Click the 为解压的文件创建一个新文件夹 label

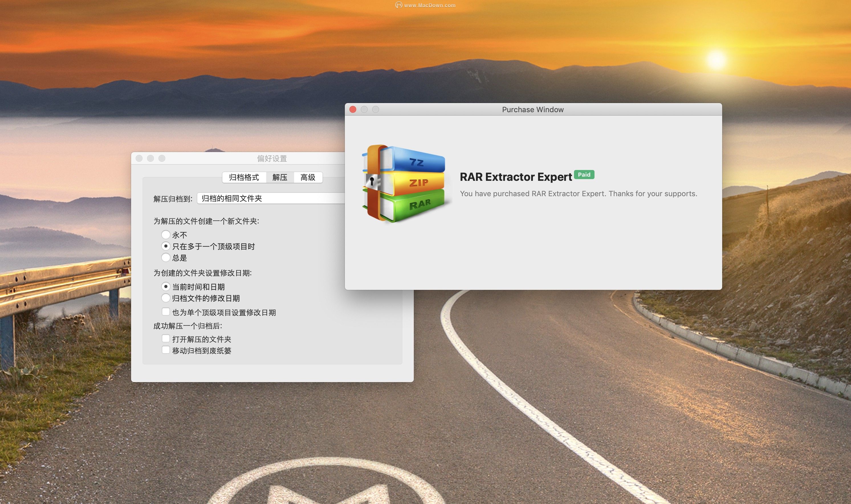[x=206, y=221]
